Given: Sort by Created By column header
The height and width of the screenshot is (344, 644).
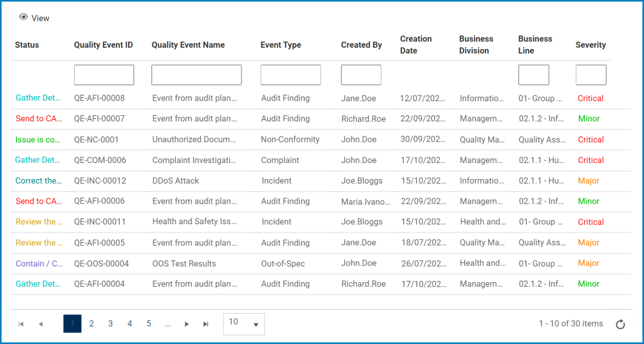Looking at the screenshot, I should coord(361,45).
